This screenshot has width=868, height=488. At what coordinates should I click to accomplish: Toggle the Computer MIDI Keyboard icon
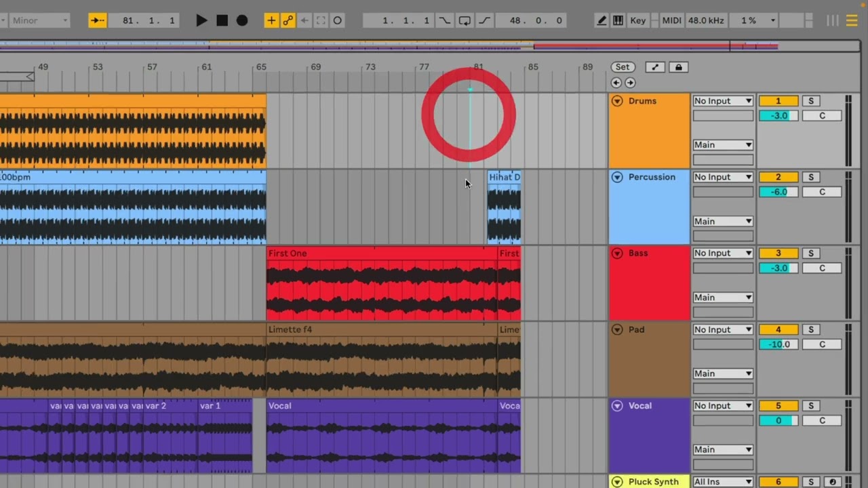click(618, 20)
